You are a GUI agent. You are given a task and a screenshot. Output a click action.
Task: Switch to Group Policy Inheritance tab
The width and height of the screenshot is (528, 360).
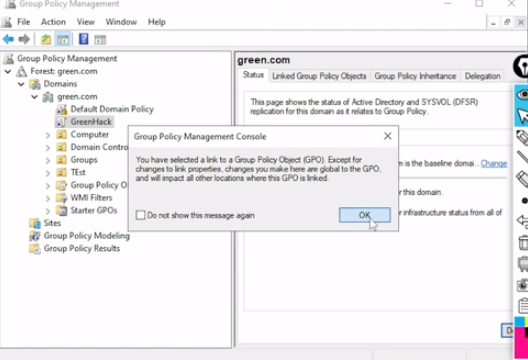pos(415,76)
